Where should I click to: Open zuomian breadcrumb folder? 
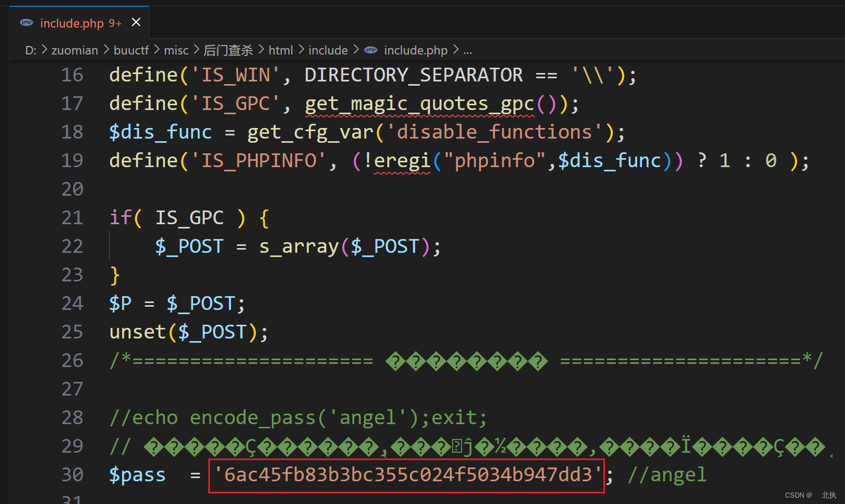point(75,50)
